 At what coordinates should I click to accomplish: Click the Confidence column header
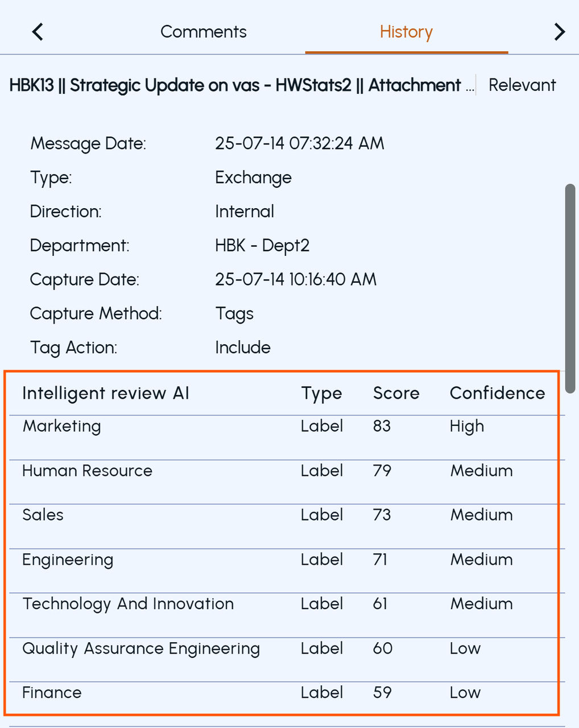497,393
